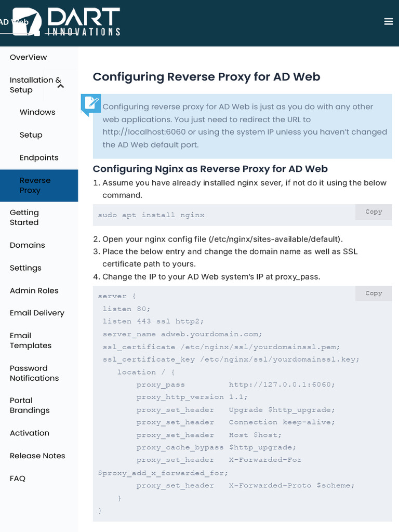Open Portal Brandings page
This screenshot has width=399, height=532.
click(30, 405)
